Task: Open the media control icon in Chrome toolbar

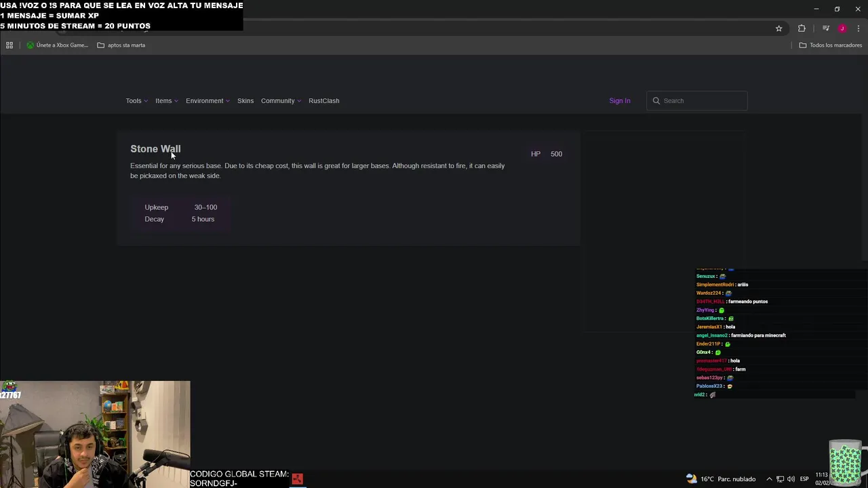Action: point(825,28)
